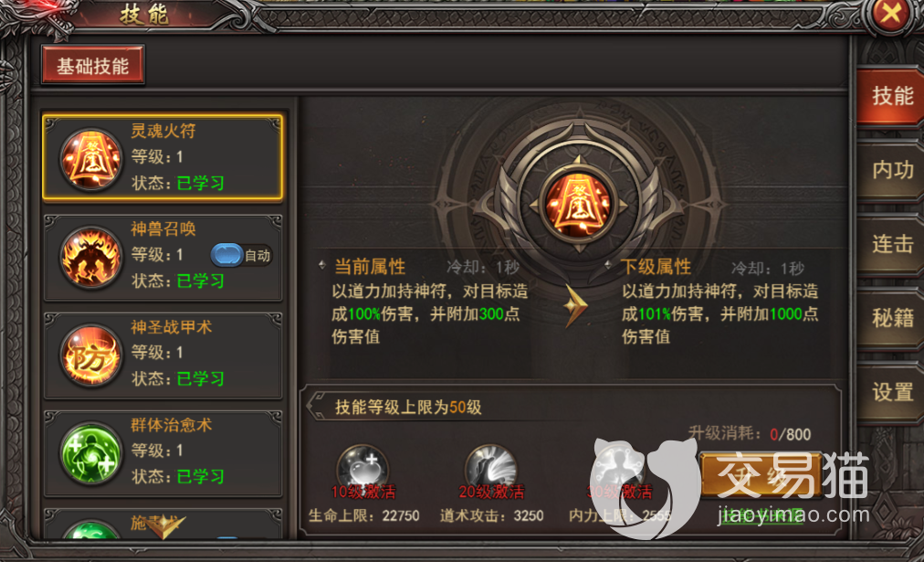Click the 10级激活 heart bonus icon

tap(362, 469)
